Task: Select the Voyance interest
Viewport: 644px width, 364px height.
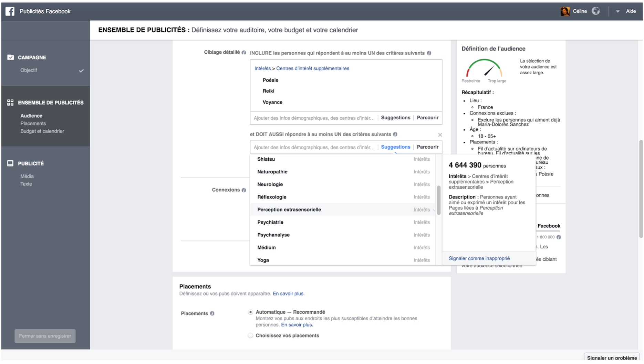Action: coord(272,103)
